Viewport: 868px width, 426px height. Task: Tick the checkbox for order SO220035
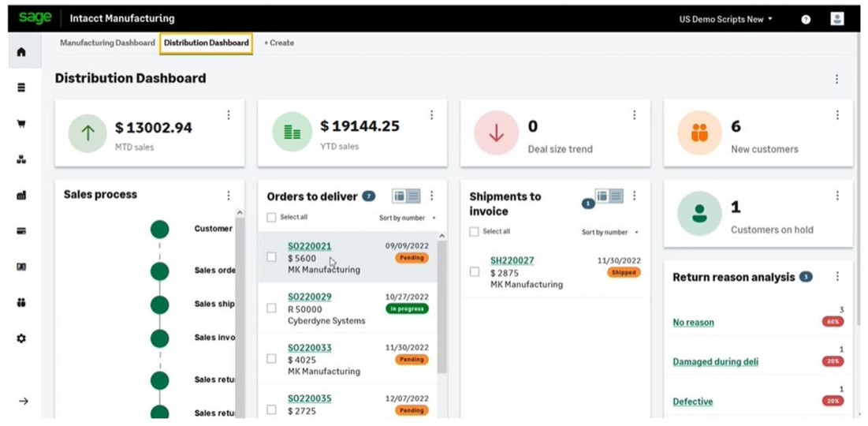271,409
